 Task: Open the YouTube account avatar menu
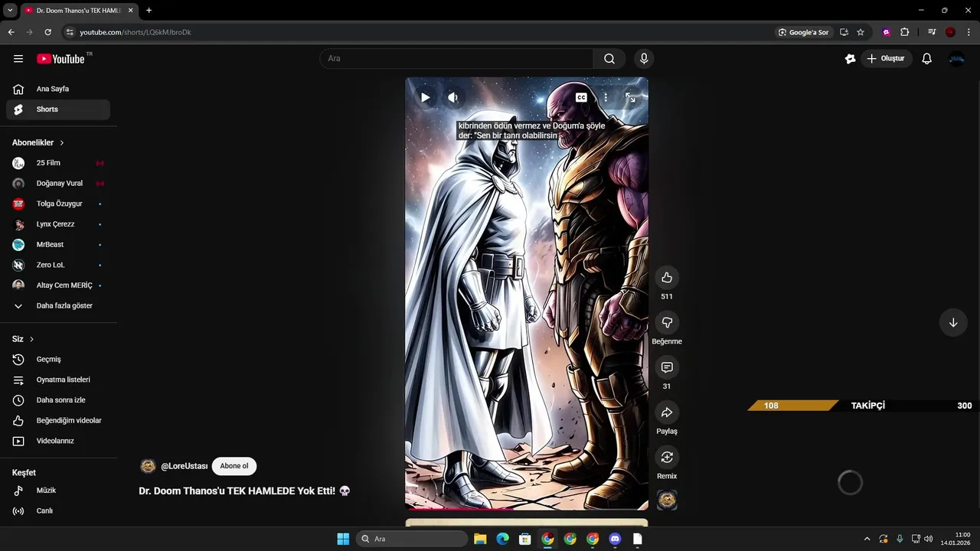956,59
